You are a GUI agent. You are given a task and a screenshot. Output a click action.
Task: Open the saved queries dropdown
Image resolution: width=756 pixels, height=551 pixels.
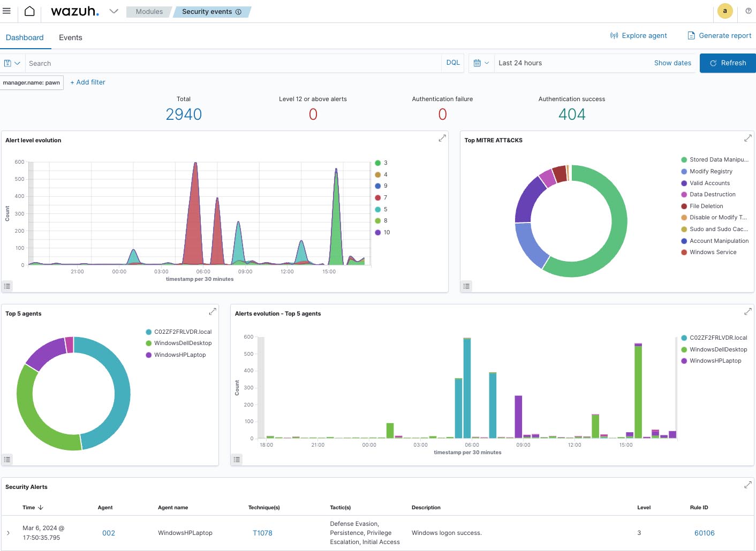click(12, 63)
